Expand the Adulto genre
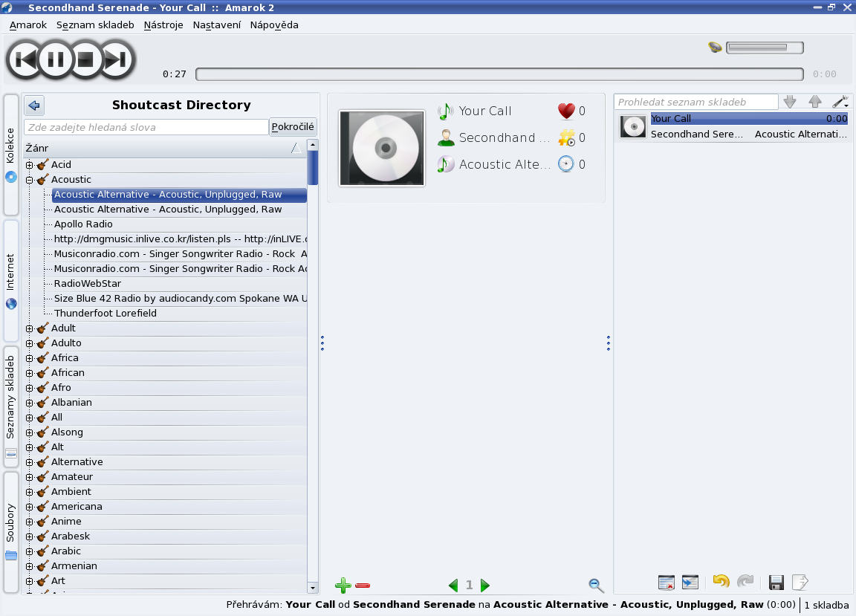The image size is (856, 616). pyautogui.click(x=30, y=343)
